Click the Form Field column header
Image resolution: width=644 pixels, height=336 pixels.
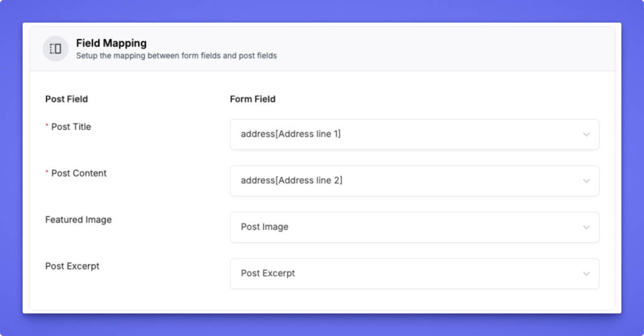253,99
